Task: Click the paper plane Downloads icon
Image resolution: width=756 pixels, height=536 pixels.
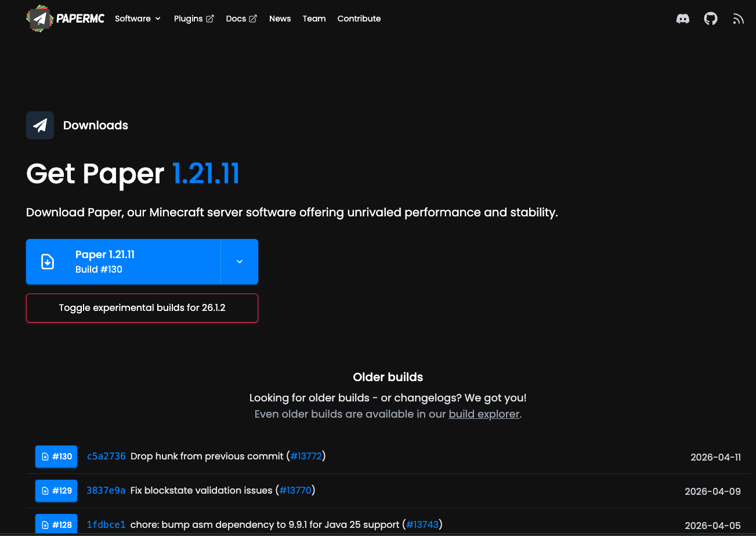Action: (x=40, y=125)
